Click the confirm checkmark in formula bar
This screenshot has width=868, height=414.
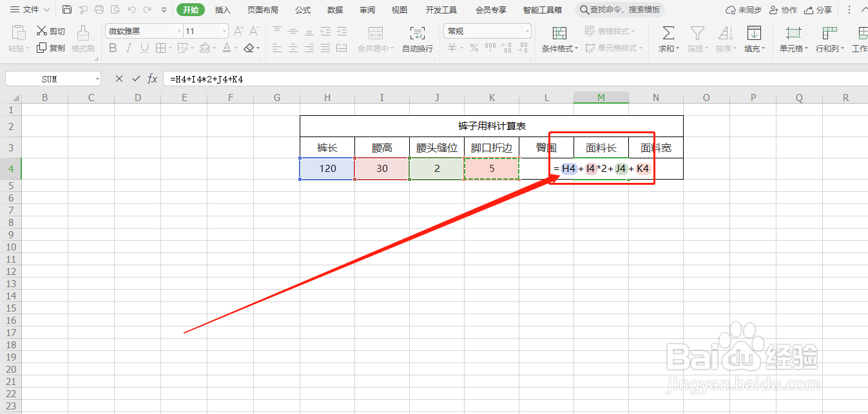(x=136, y=78)
